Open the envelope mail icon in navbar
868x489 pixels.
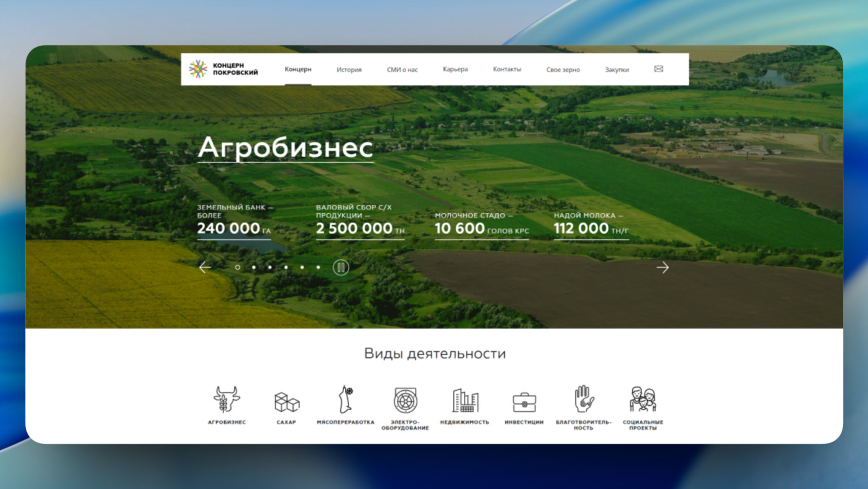tap(658, 69)
